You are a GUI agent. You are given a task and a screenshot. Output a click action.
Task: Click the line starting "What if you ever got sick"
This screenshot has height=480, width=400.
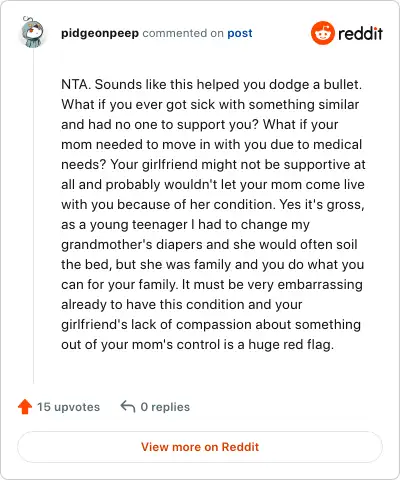[x=210, y=105]
